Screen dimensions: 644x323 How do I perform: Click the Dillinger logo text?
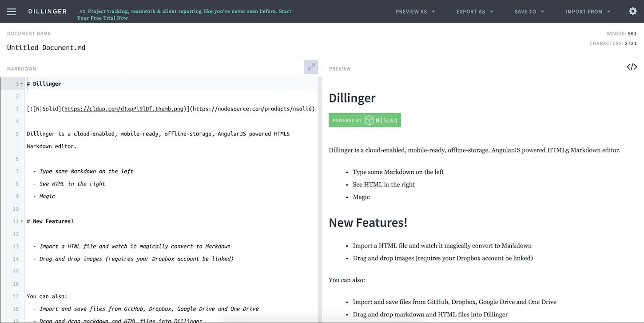coord(48,12)
